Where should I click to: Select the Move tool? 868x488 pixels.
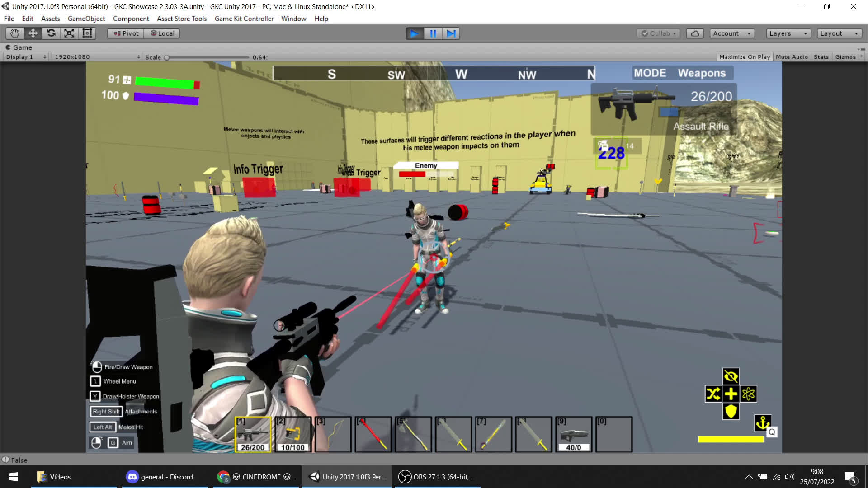33,33
